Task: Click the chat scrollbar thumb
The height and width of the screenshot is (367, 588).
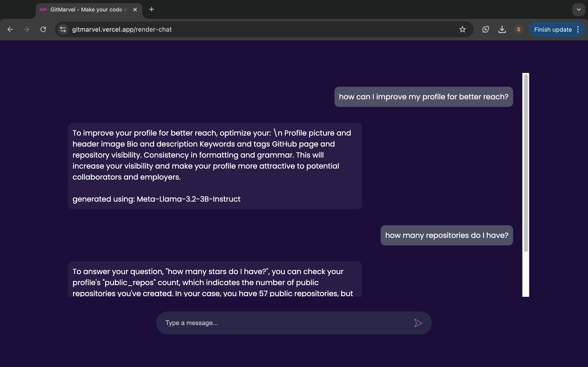Action: click(x=526, y=163)
